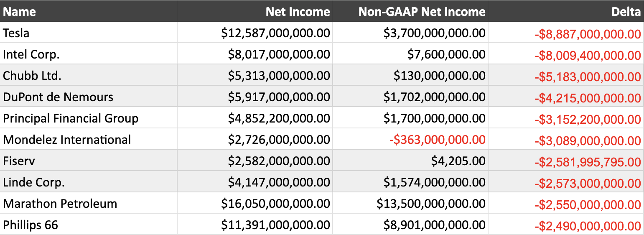Select the Intel Corp. name cell

(31, 54)
